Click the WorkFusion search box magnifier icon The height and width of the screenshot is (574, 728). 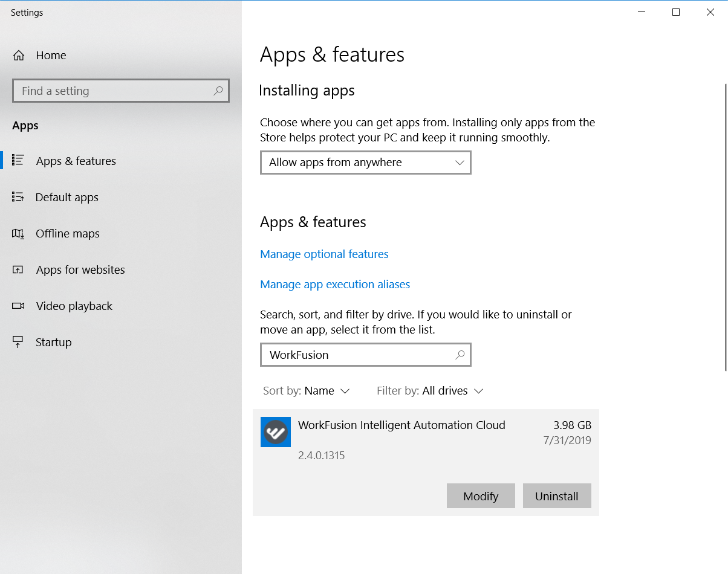pyautogui.click(x=460, y=355)
